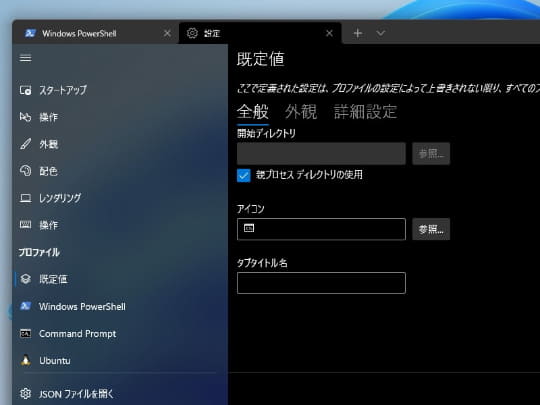Select 操作 page with keyboard icon
The width and height of the screenshot is (540, 405).
(x=120, y=225)
